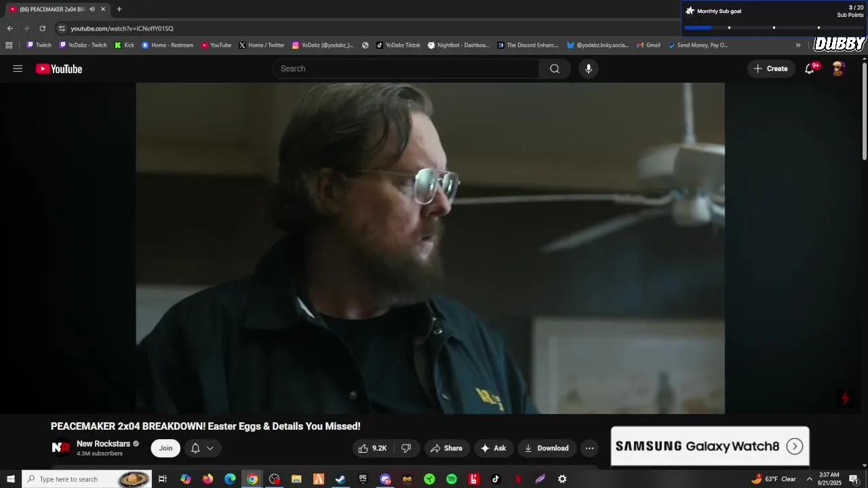Open the Windows notification center

(854, 479)
